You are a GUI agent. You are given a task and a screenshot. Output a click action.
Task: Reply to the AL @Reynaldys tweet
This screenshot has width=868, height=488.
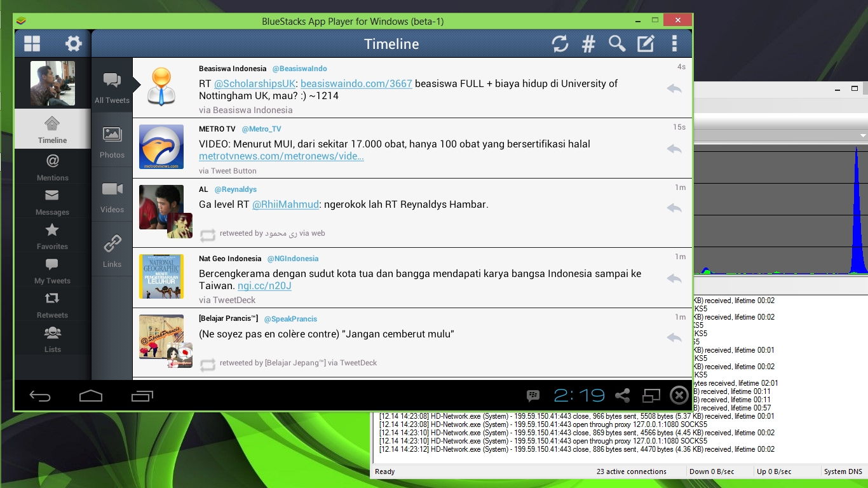[674, 208]
